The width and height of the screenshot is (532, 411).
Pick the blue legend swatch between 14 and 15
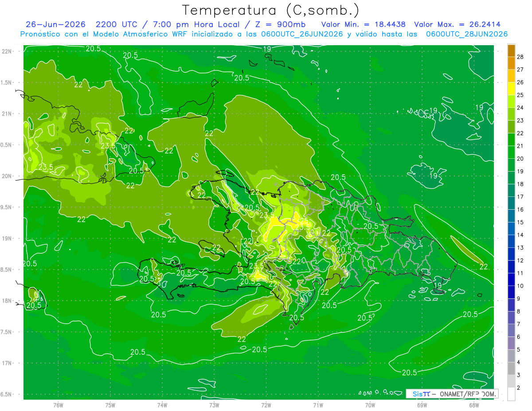511,229
